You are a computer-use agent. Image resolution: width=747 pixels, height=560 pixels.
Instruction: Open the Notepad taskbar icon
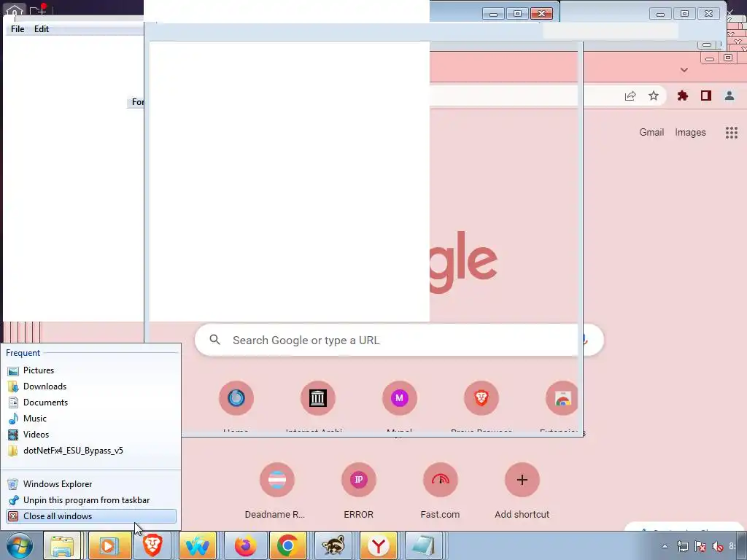pyautogui.click(x=423, y=545)
